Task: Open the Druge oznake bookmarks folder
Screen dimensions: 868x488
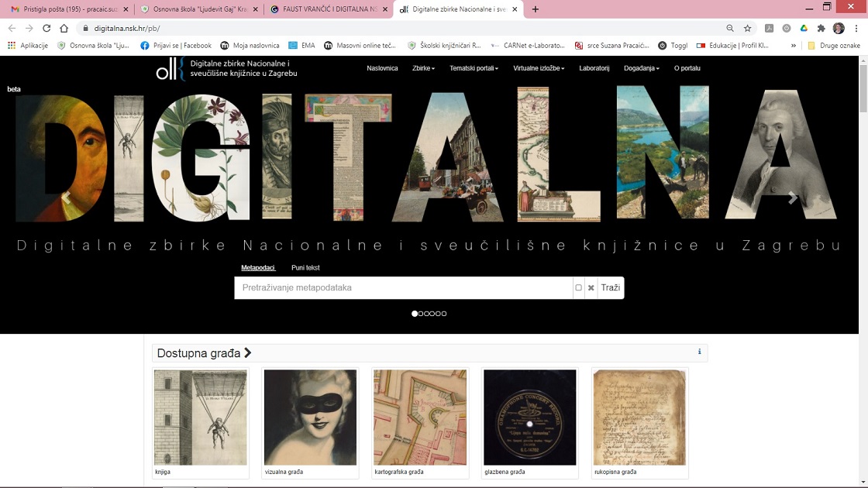Action: (834, 46)
